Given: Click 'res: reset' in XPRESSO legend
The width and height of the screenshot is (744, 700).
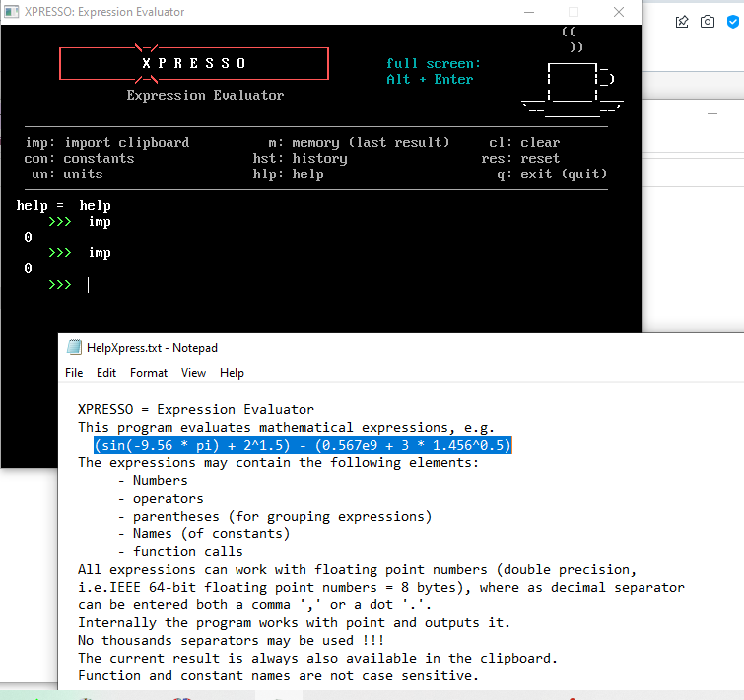Looking at the screenshot, I should [520, 158].
